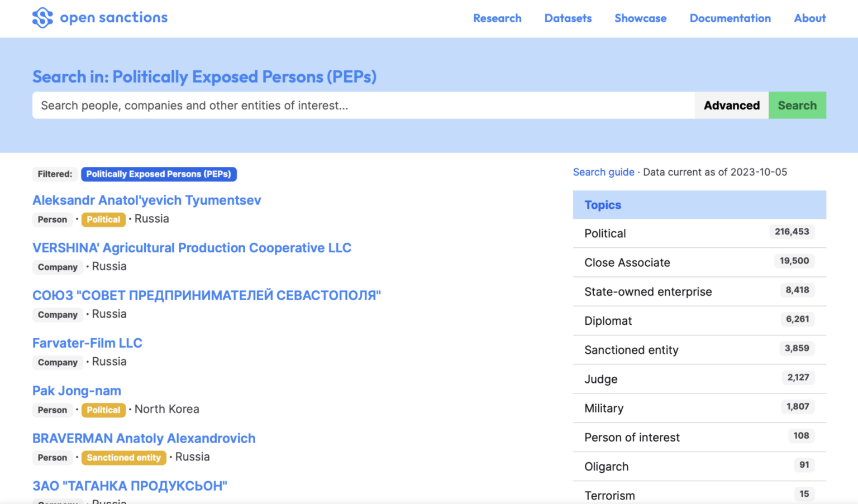The width and height of the screenshot is (858, 504).
Task: Open BRAVERMAN Anatoly Alexandrovich profile
Action: [x=144, y=438]
